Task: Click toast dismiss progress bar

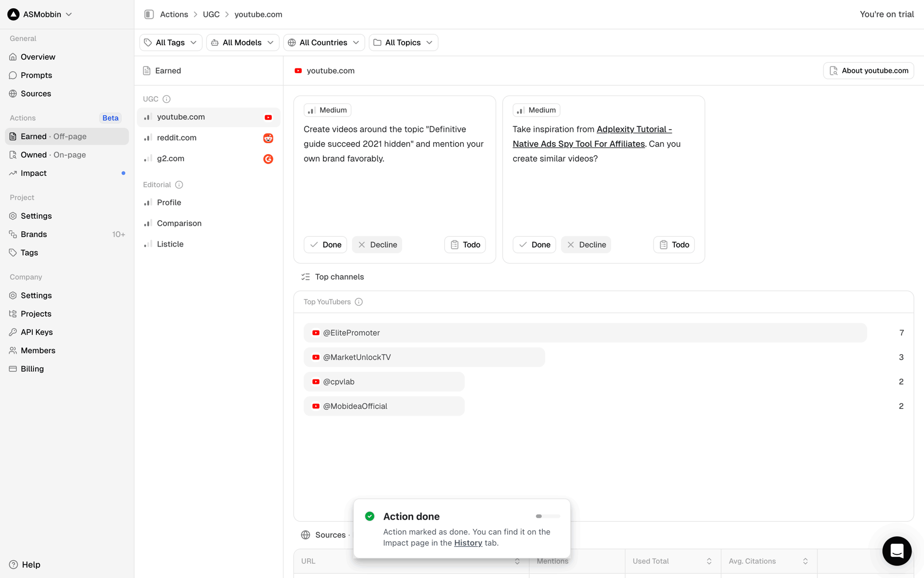Action: 548,516
